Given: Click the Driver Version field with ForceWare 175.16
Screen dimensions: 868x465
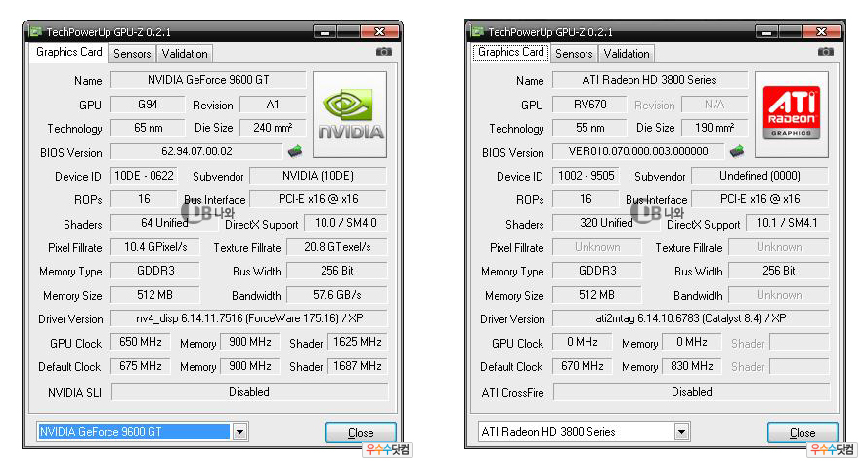Looking at the screenshot, I should pyautogui.click(x=249, y=318).
